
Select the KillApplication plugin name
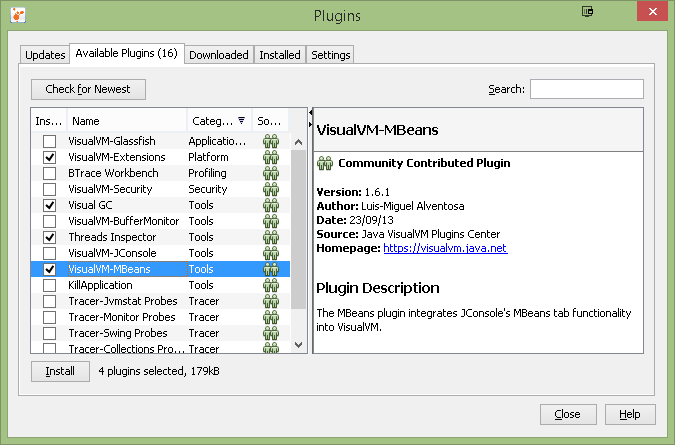click(100, 285)
